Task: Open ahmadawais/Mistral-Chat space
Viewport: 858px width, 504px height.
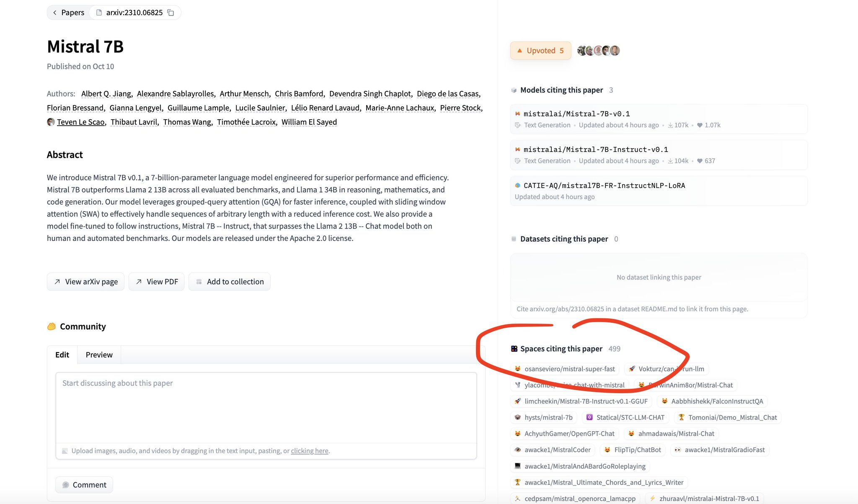Action: 672,434
